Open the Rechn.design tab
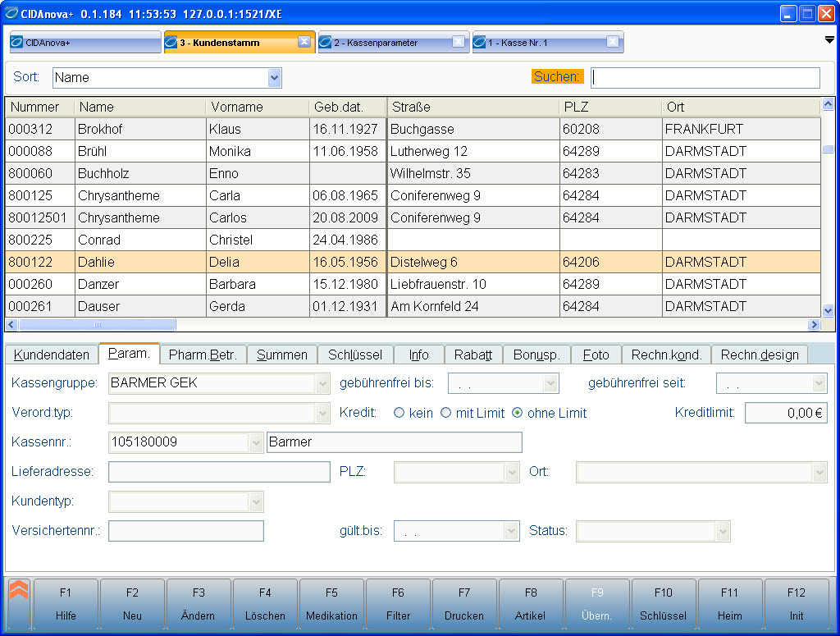This screenshot has height=636, width=840. coord(760,355)
